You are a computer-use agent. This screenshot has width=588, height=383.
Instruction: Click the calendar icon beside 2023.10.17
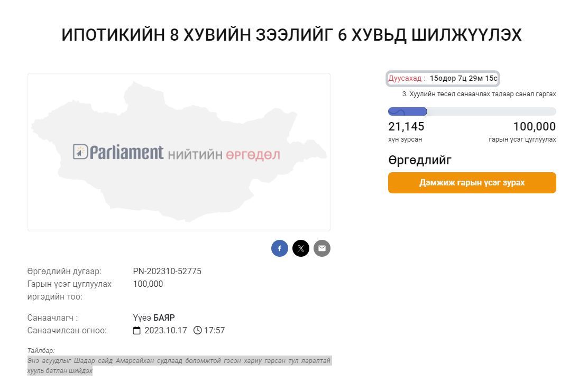coord(137,331)
